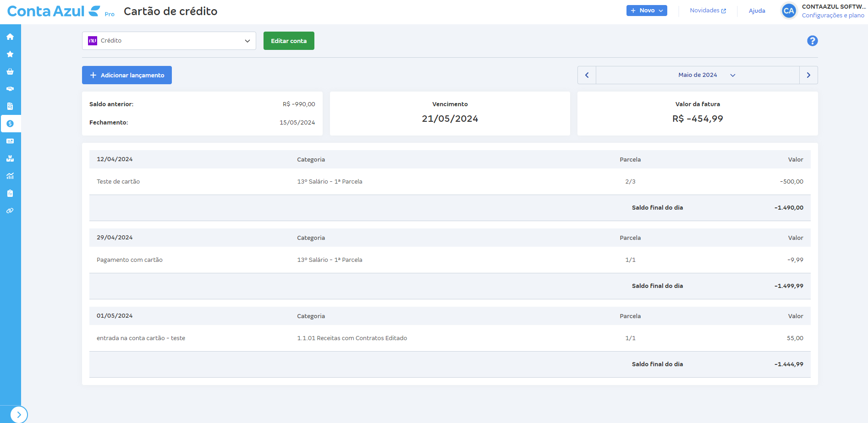
Task: Click the 1.1.01 Receitas com Contratos Editado category
Action: click(x=352, y=338)
